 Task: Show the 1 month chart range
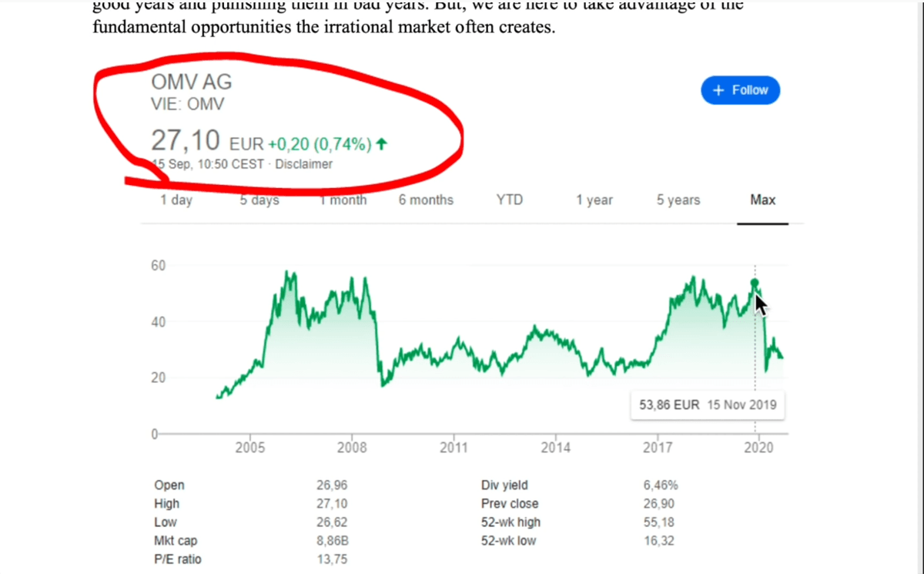[x=343, y=200]
